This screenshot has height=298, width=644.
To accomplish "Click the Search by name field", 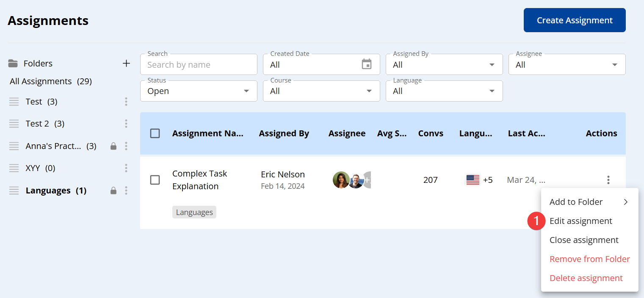I will point(199,65).
